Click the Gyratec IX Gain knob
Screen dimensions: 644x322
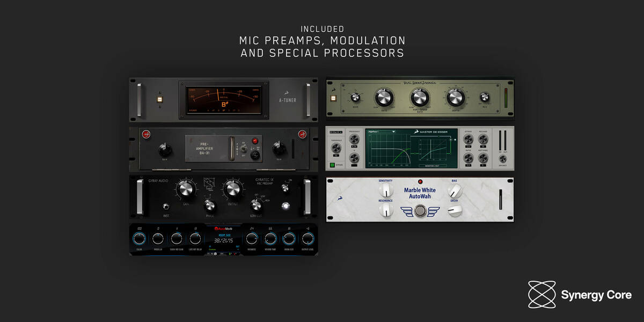pyautogui.click(x=186, y=189)
